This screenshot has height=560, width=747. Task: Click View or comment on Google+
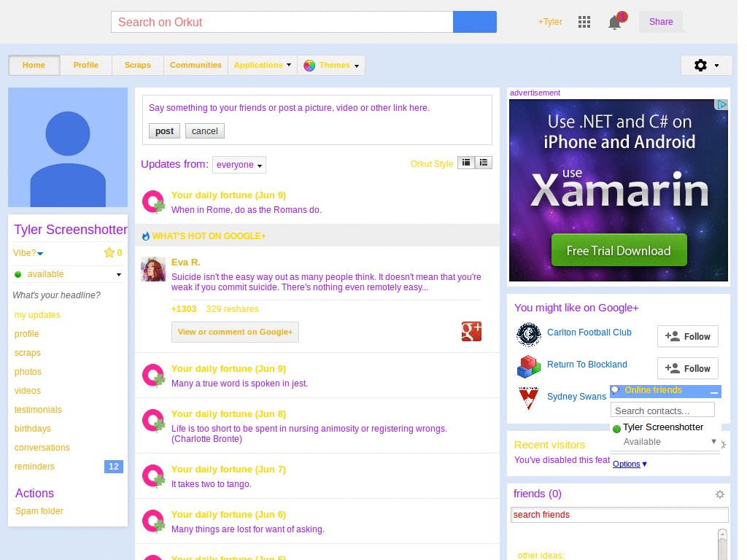(x=236, y=332)
